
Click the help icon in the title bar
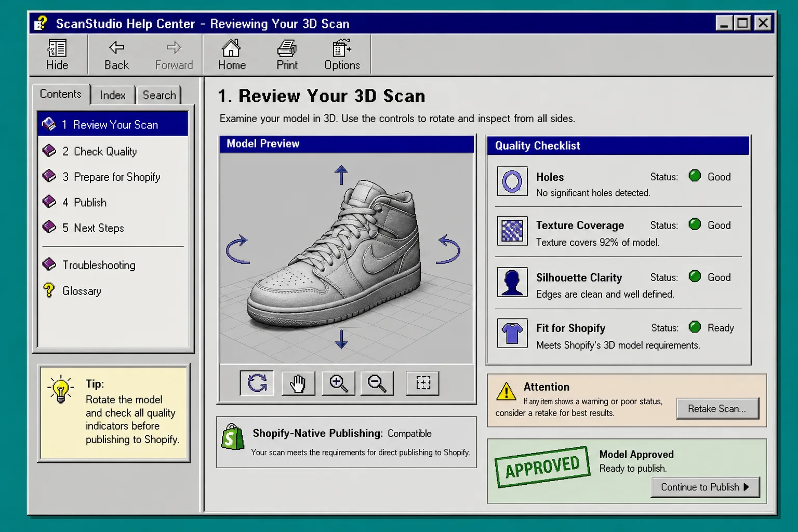tap(41, 23)
